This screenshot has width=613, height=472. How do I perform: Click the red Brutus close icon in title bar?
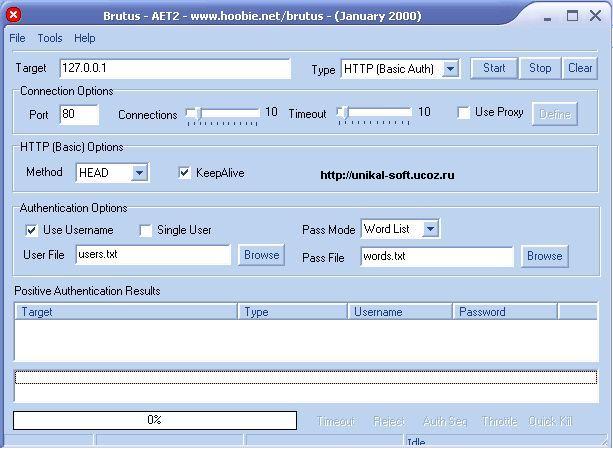click(x=14, y=15)
